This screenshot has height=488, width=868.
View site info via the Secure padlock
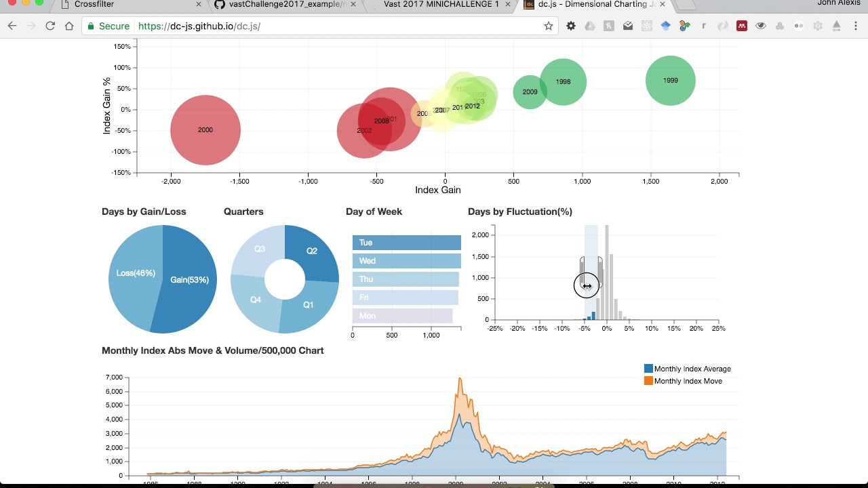point(108,26)
